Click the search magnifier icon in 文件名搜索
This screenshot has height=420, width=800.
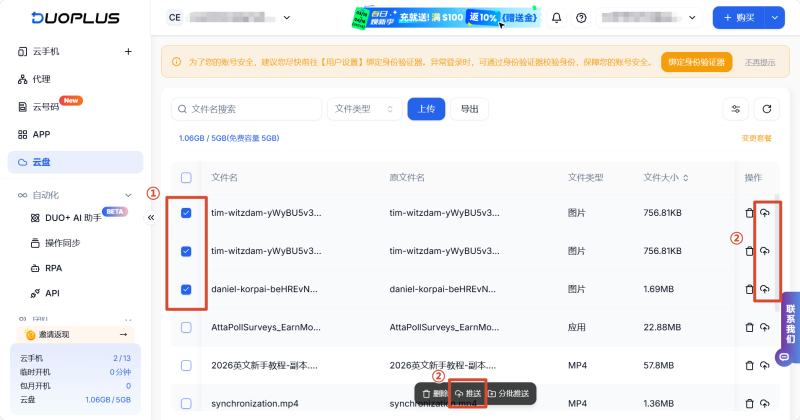pos(182,109)
